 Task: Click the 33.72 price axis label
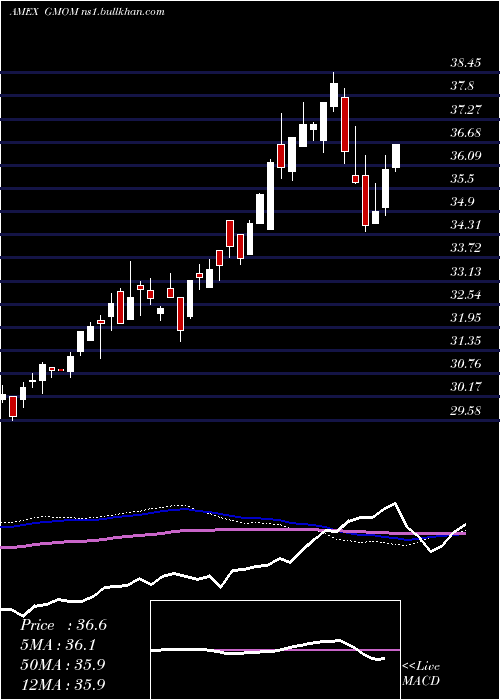click(466, 248)
